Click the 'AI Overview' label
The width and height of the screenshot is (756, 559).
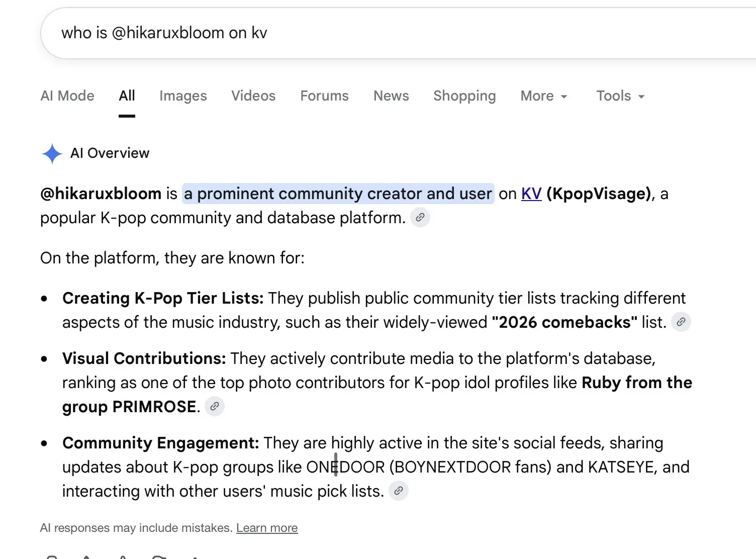tap(110, 153)
